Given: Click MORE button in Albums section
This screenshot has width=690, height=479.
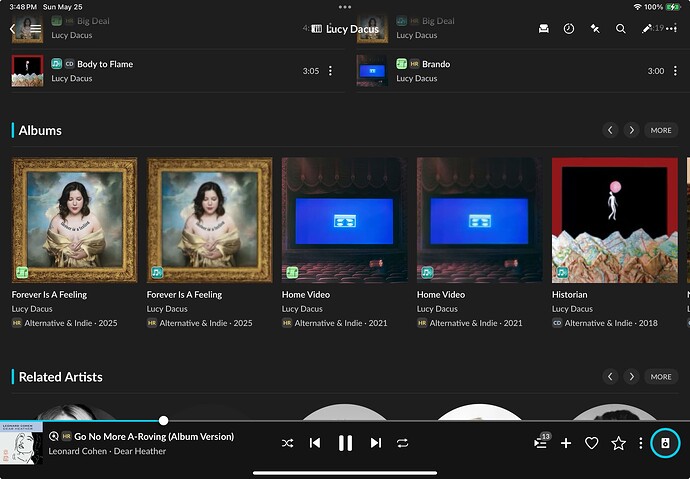Looking at the screenshot, I should (x=661, y=130).
